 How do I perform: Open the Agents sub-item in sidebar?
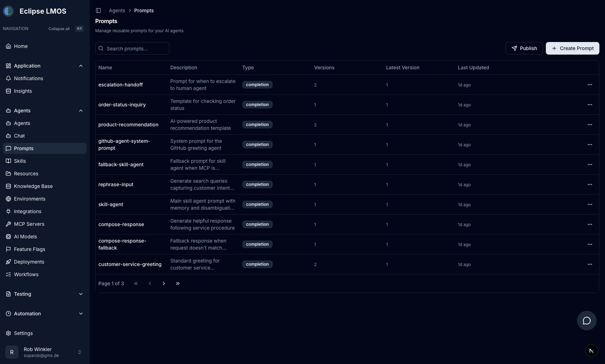coord(44,123)
